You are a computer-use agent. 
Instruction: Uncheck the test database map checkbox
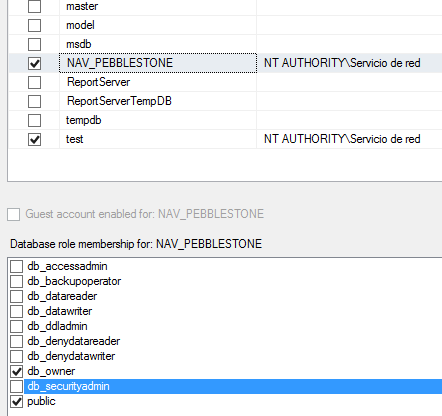tap(34, 139)
